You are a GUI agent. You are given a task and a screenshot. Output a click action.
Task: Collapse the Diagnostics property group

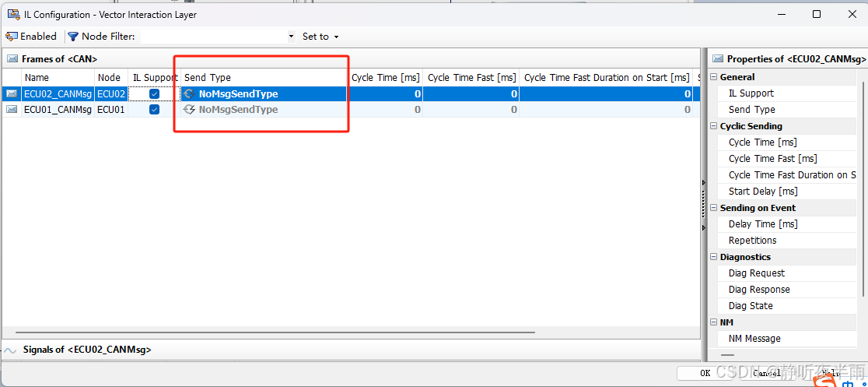pos(713,257)
